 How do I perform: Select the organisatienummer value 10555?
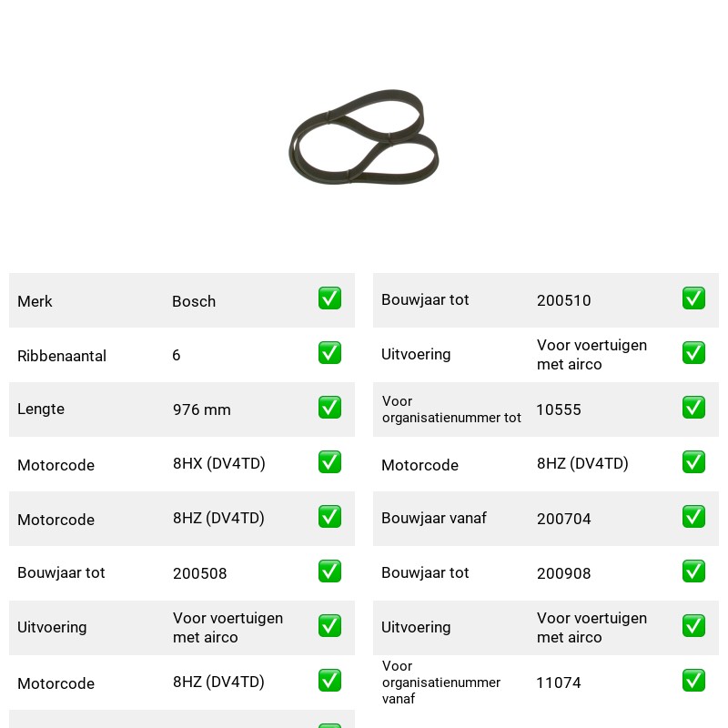559,409
